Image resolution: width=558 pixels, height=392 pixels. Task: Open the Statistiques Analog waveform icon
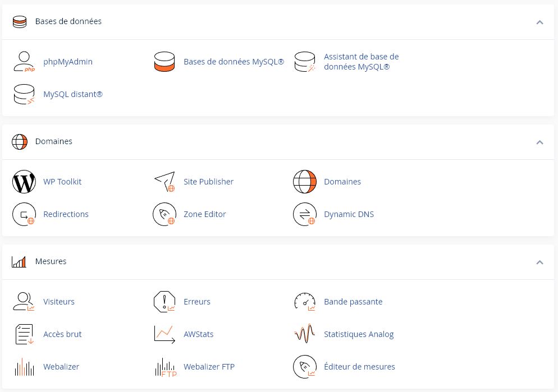[305, 333]
